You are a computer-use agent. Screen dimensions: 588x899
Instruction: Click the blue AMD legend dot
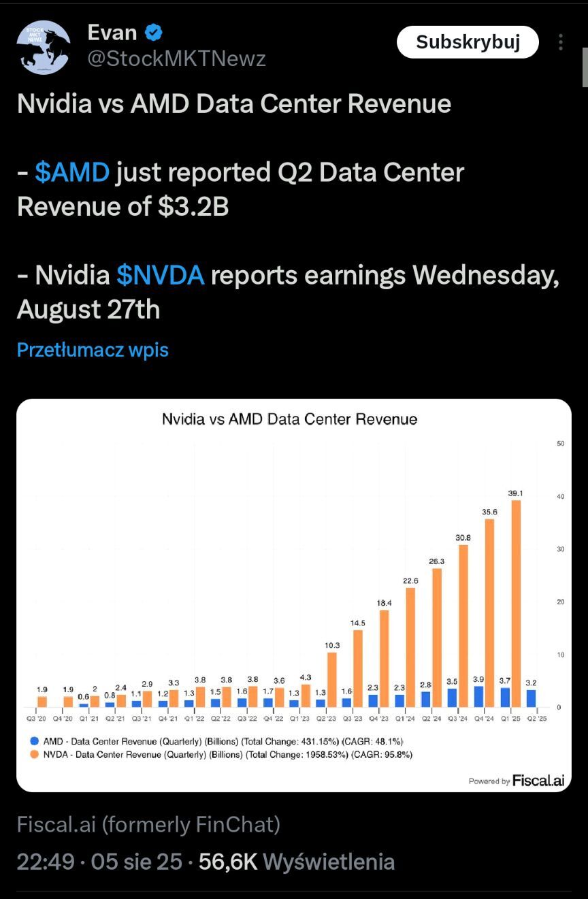35,741
